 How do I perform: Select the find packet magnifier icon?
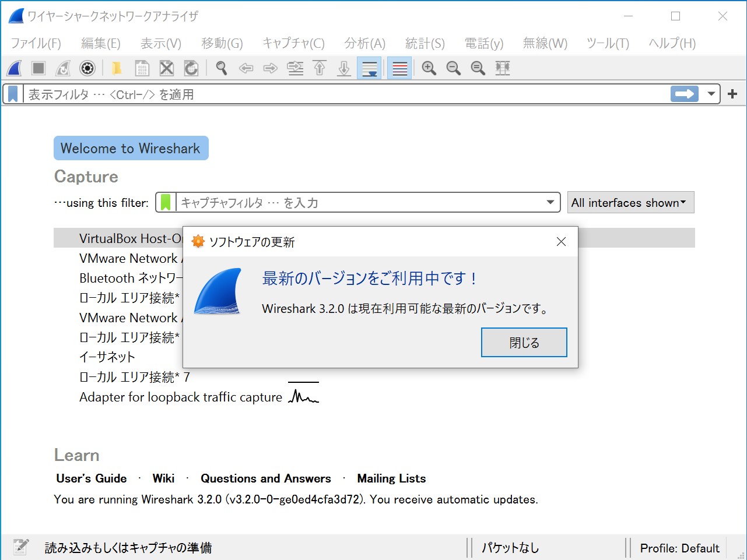click(222, 68)
